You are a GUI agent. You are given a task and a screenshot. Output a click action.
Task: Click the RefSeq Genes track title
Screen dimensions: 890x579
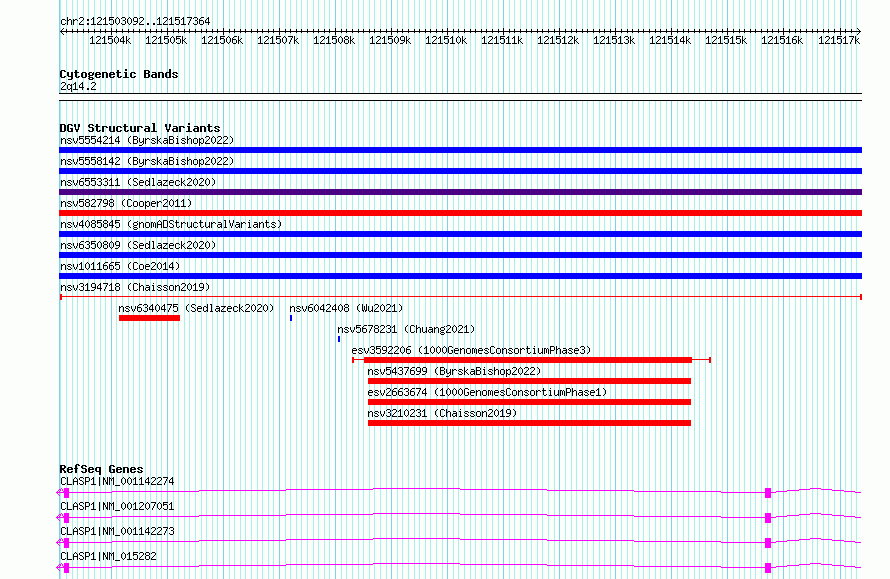(101, 469)
